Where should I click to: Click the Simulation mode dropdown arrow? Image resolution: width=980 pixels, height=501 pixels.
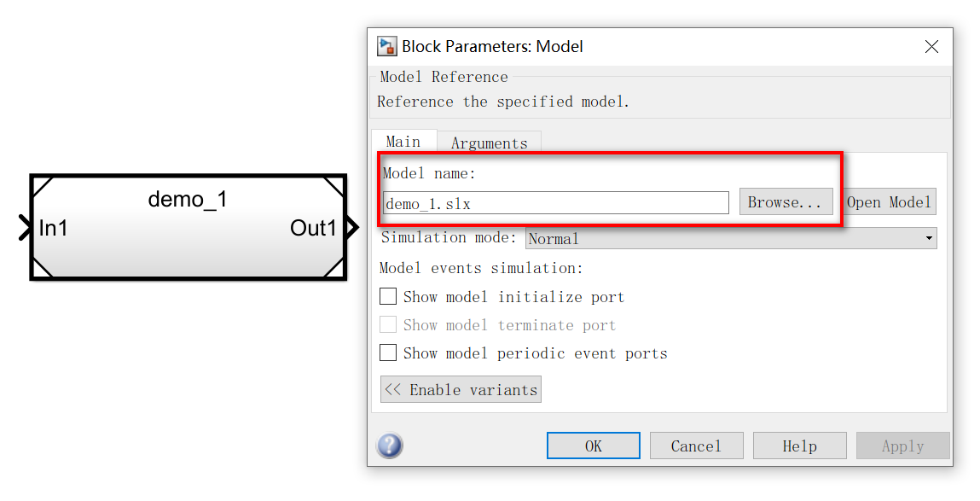[x=929, y=238]
